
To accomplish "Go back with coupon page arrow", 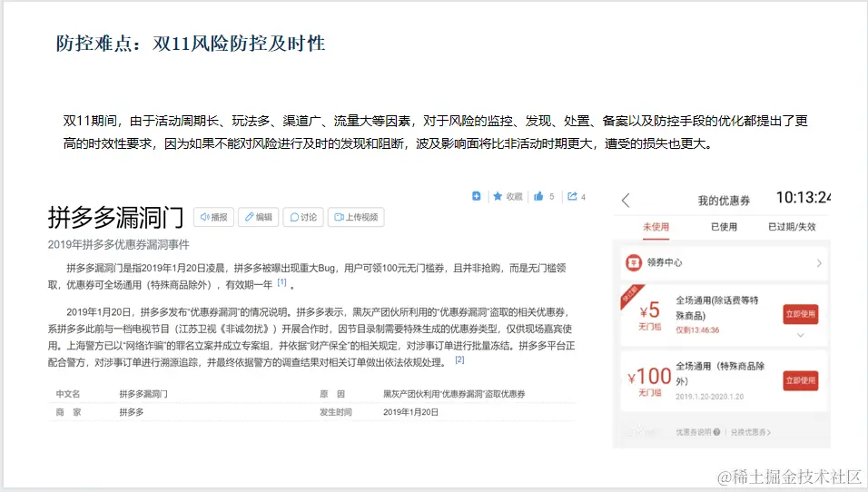I will [x=626, y=201].
